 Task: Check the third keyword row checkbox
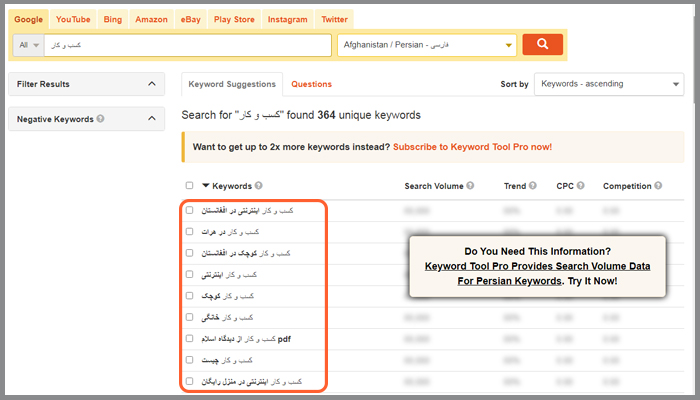(x=189, y=253)
